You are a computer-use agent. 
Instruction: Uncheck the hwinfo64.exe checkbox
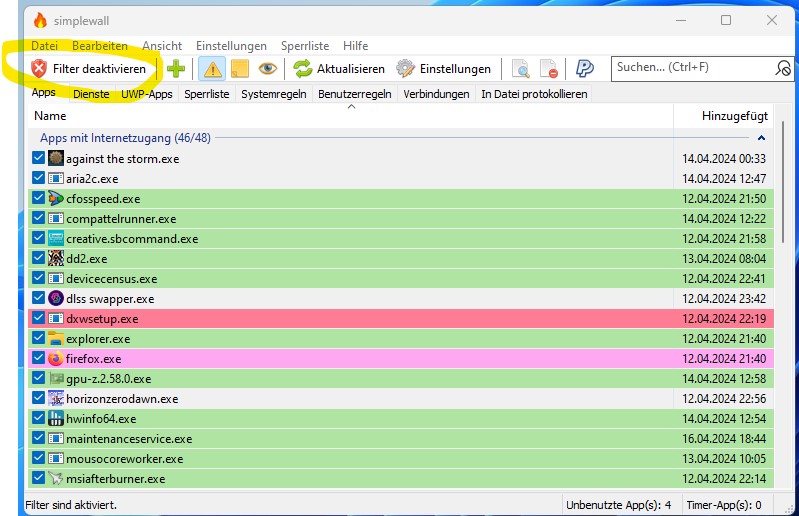[38, 418]
